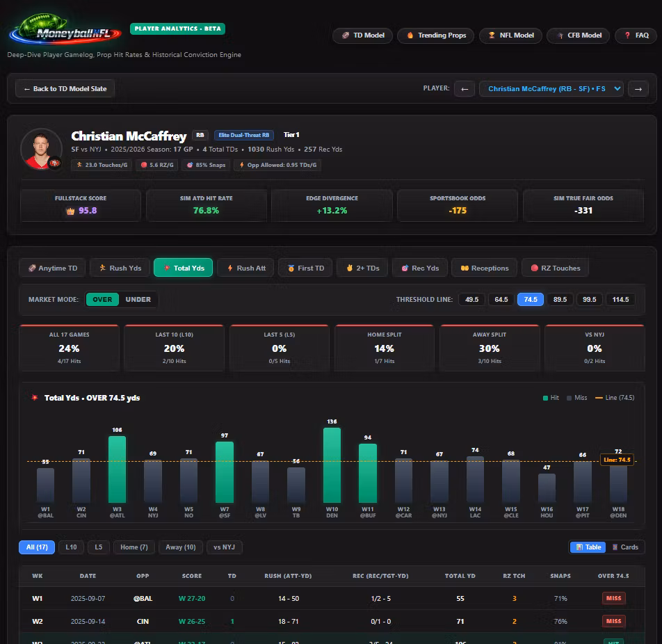Go to the NFL Model page
Screen dimensions: 662x644
click(x=510, y=35)
